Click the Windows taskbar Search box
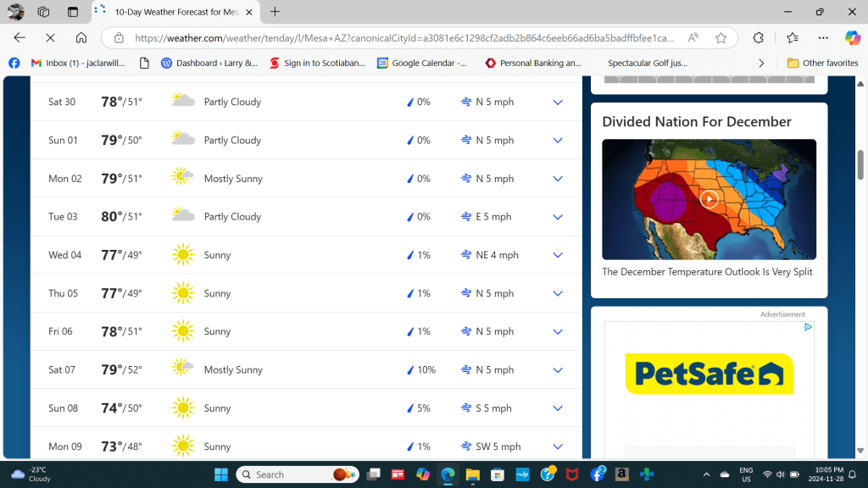The height and width of the screenshot is (488, 868). [297, 474]
